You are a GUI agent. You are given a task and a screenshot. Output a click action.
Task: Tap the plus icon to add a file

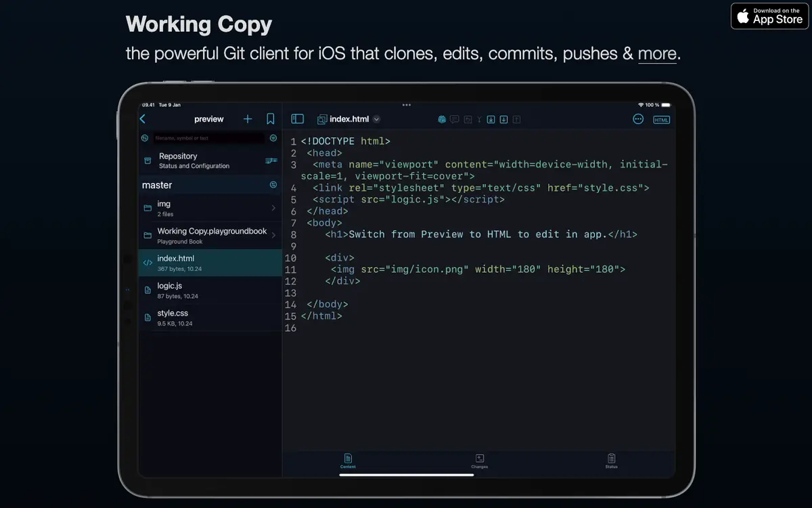click(x=248, y=119)
